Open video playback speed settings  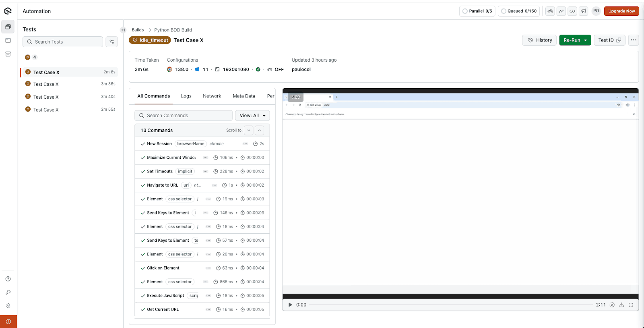tap(612, 305)
